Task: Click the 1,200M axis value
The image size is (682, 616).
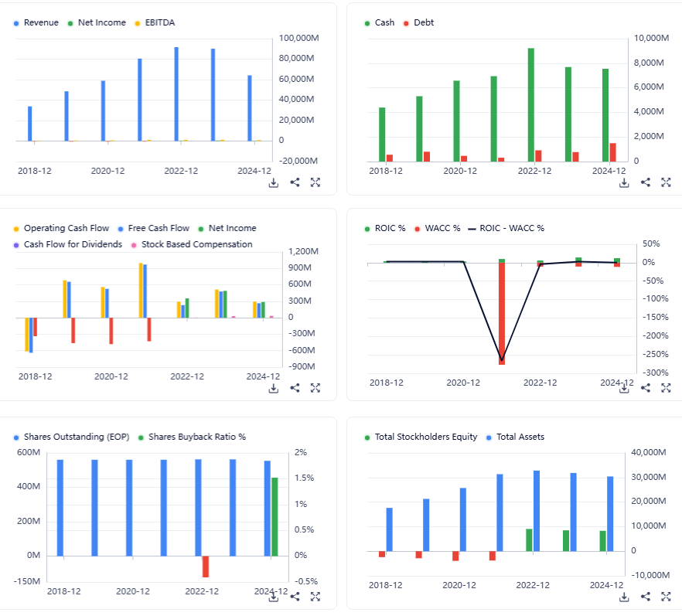Action: pos(304,251)
